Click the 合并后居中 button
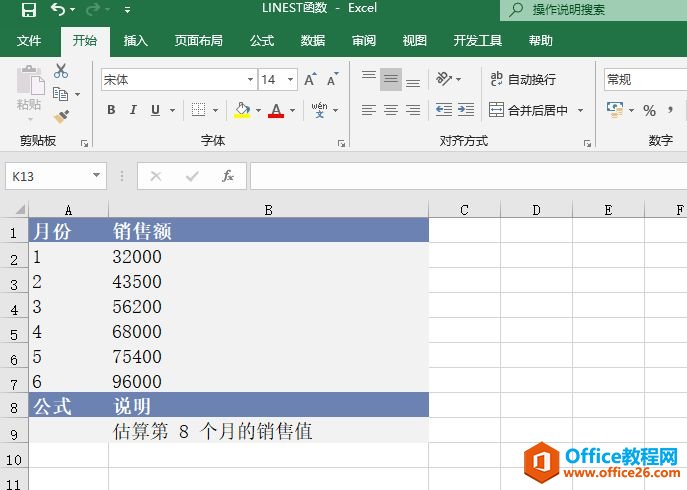 pos(528,110)
